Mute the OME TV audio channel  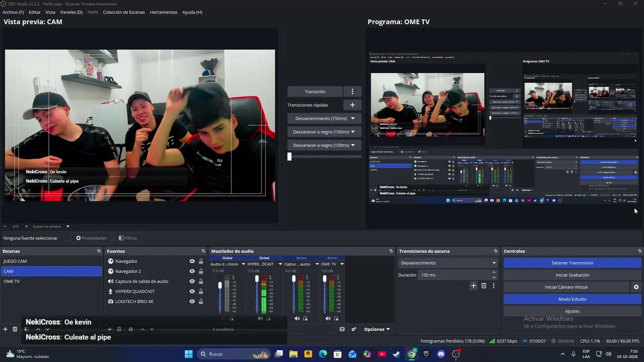[328, 318]
